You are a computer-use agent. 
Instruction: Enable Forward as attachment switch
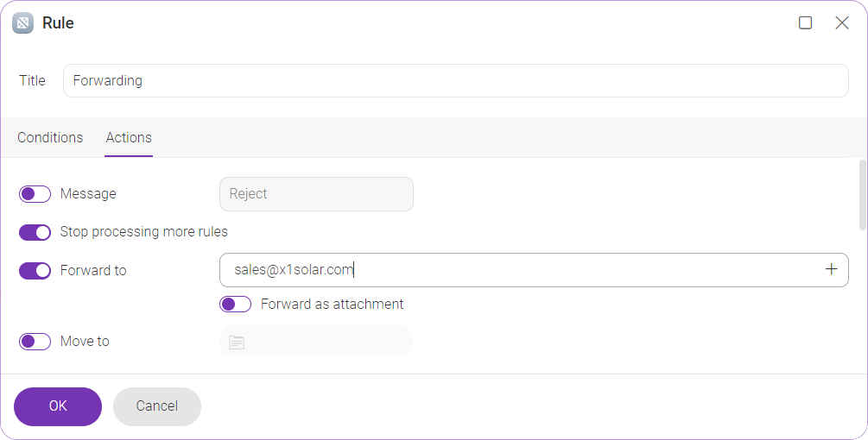(235, 304)
